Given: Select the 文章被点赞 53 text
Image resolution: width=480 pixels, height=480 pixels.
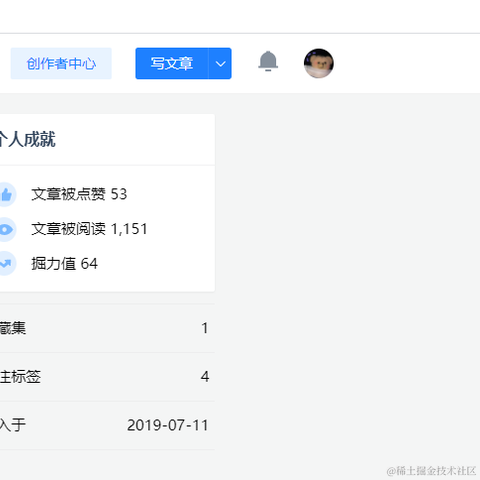Looking at the screenshot, I should click(x=79, y=194).
